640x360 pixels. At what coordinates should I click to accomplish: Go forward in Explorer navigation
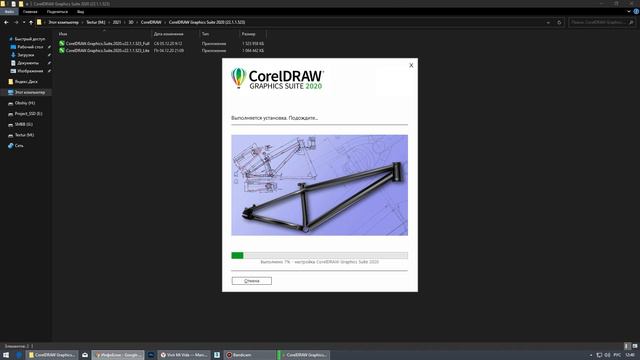pyautogui.click(x=16, y=22)
